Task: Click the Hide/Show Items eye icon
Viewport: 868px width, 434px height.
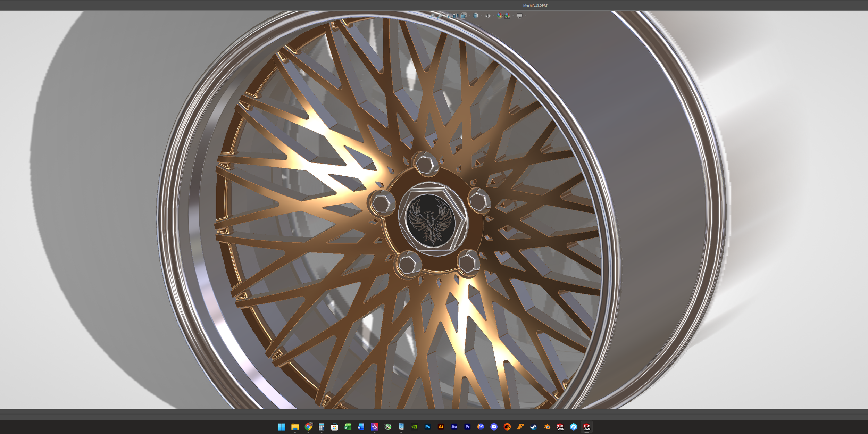Action: 488,16
